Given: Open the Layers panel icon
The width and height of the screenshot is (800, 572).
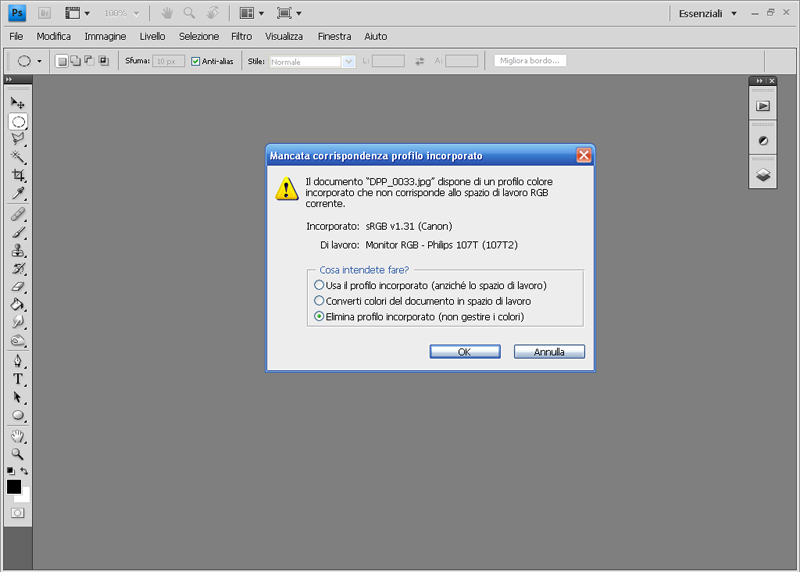Looking at the screenshot, I should 763,175.
